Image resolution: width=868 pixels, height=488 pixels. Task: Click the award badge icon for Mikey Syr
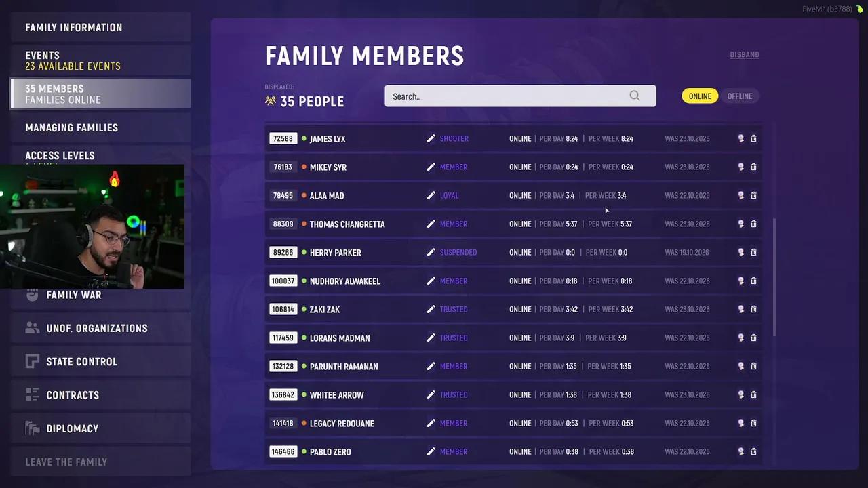(741, 167)
